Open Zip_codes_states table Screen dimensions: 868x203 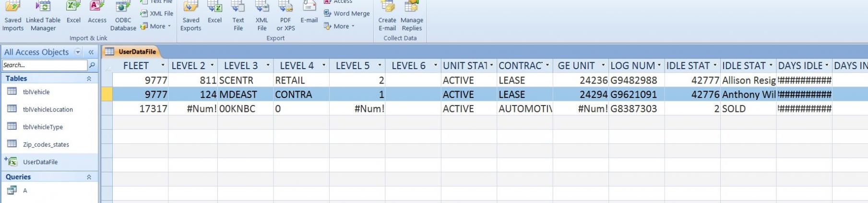click(x=46, y=144)
